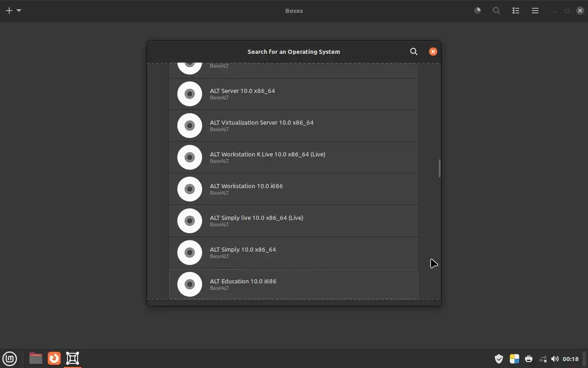The width and height of the screenshot is (588, 368).
Task: Click the partially visible top BaseALT row
Action: (x=294, y=70)
